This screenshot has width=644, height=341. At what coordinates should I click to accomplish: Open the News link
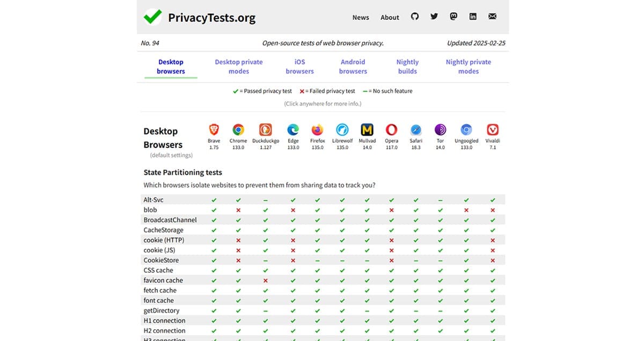(361, 17)
